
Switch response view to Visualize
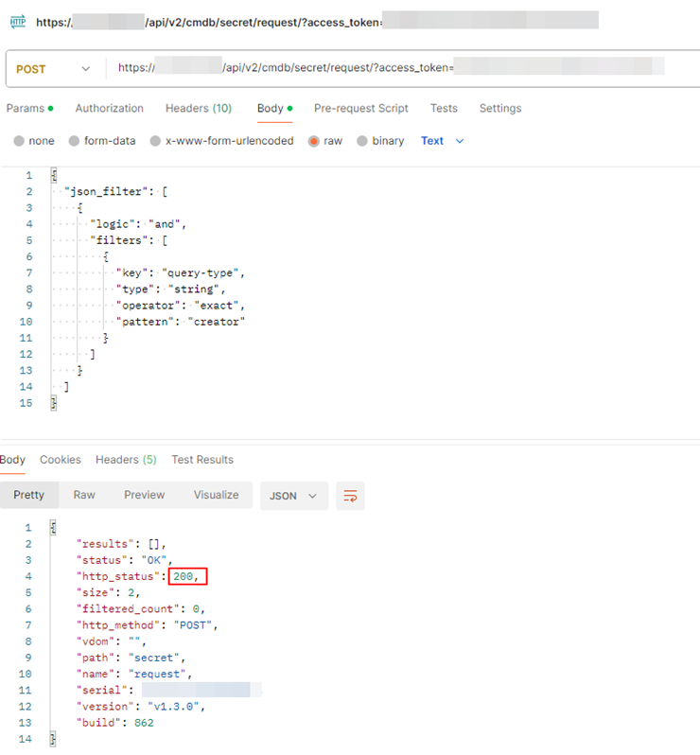[x=217, y=495]
